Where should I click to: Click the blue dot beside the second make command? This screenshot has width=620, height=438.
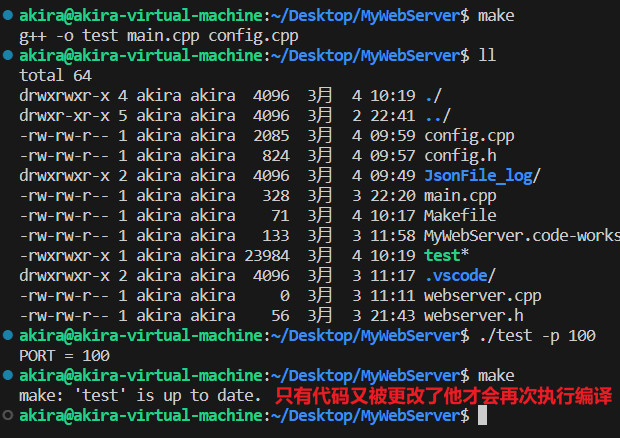pos(7,374)
